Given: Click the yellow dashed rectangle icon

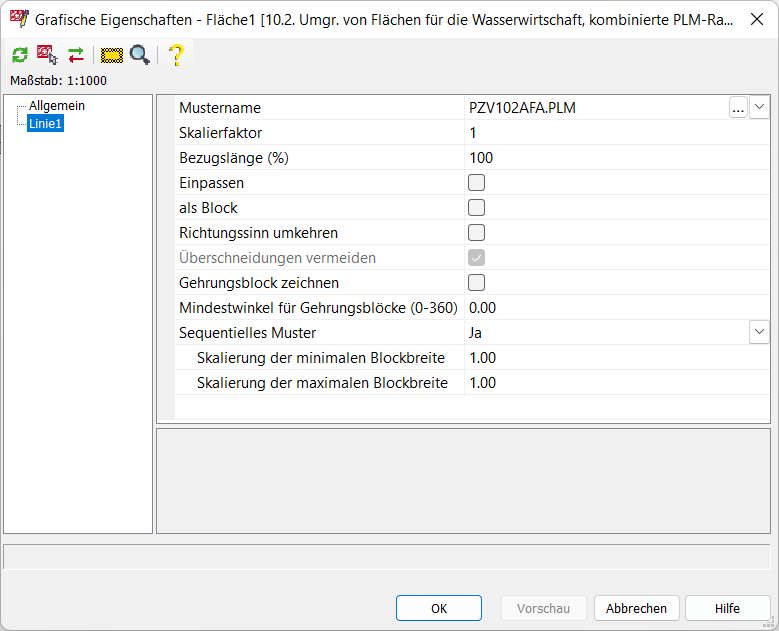Looking at the screenshot, I should click(111, 55).
